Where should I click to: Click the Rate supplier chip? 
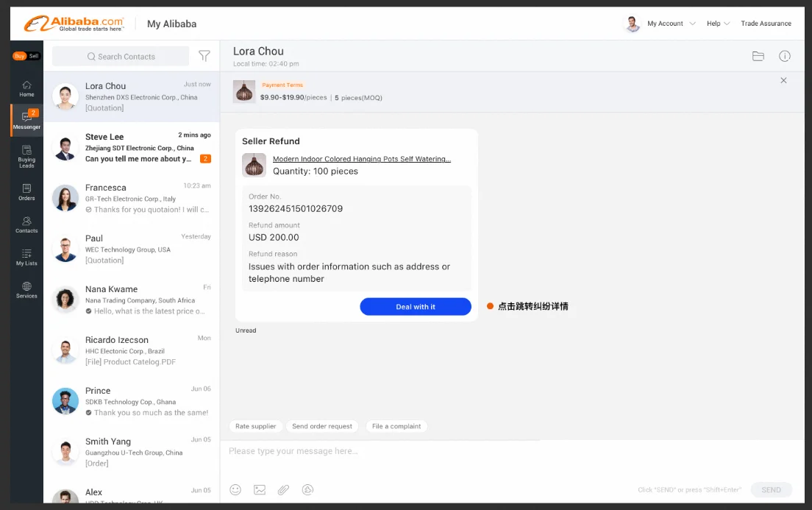(x=256, y=426)
